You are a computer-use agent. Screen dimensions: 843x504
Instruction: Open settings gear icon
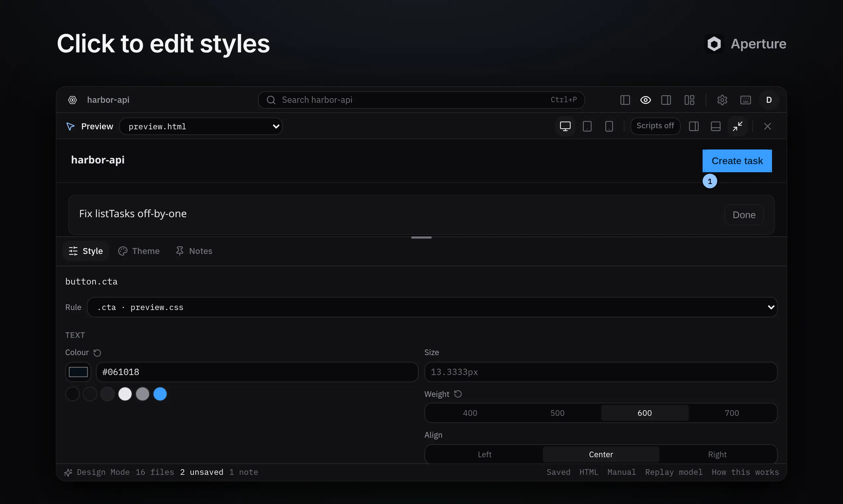click(722, 100)
